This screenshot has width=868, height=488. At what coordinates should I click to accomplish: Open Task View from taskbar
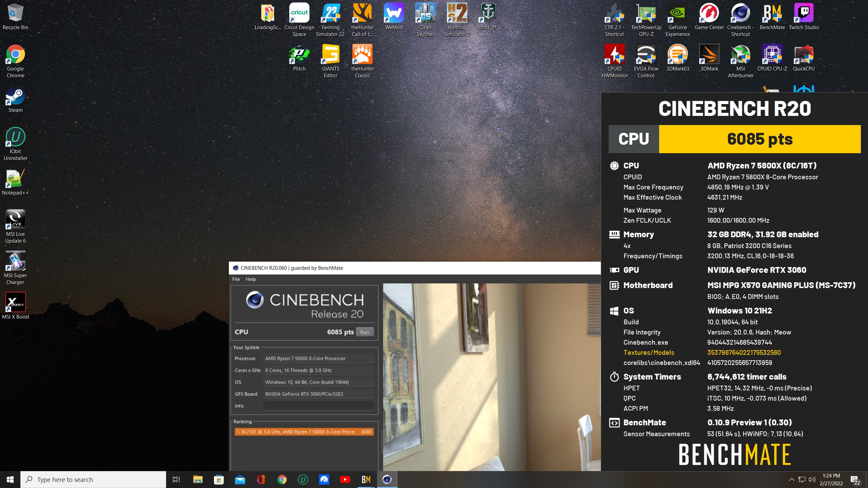(176, 480)
